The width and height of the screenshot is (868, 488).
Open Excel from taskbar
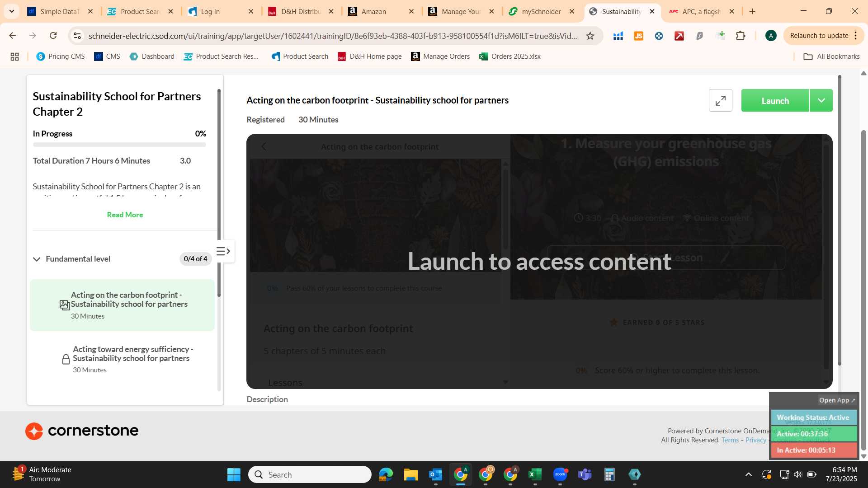535,474
